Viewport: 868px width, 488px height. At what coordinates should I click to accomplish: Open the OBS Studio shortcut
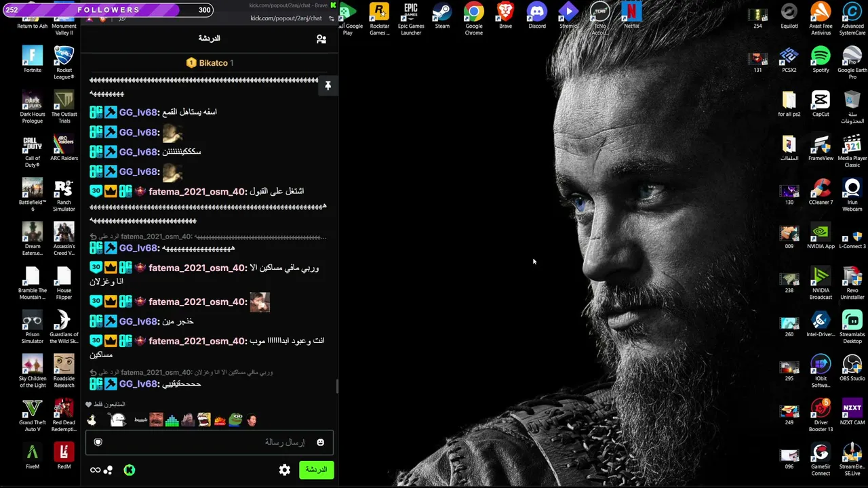click(x=852, y=367)
